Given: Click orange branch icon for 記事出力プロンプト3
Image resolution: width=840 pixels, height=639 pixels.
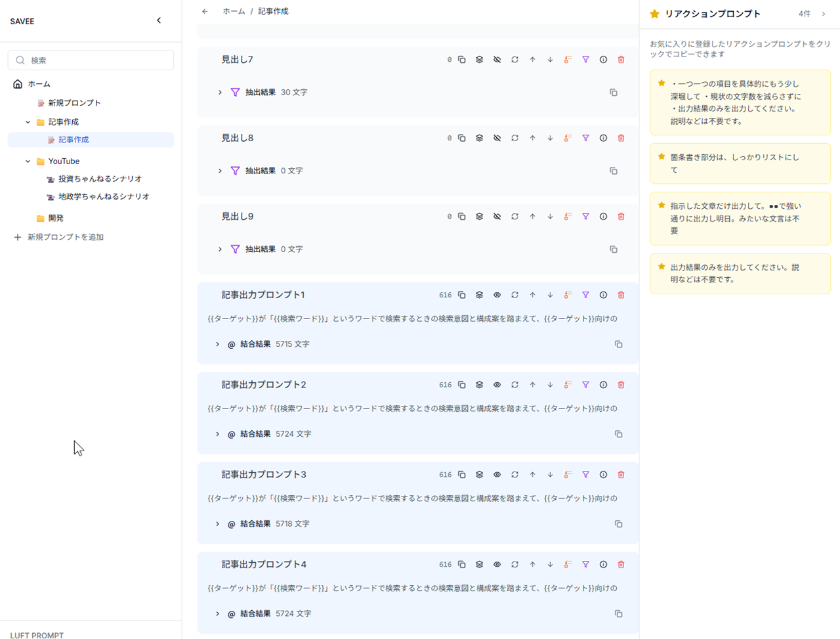Looking at the screenshot, I should click(568, 475).
